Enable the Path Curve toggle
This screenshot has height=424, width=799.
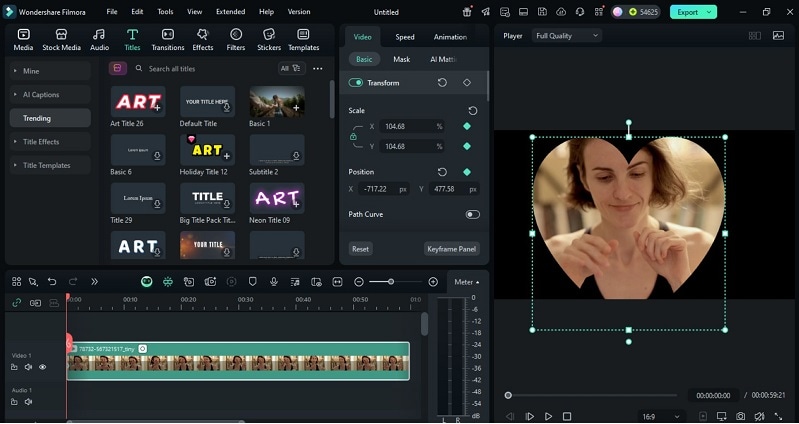[472, 214]
